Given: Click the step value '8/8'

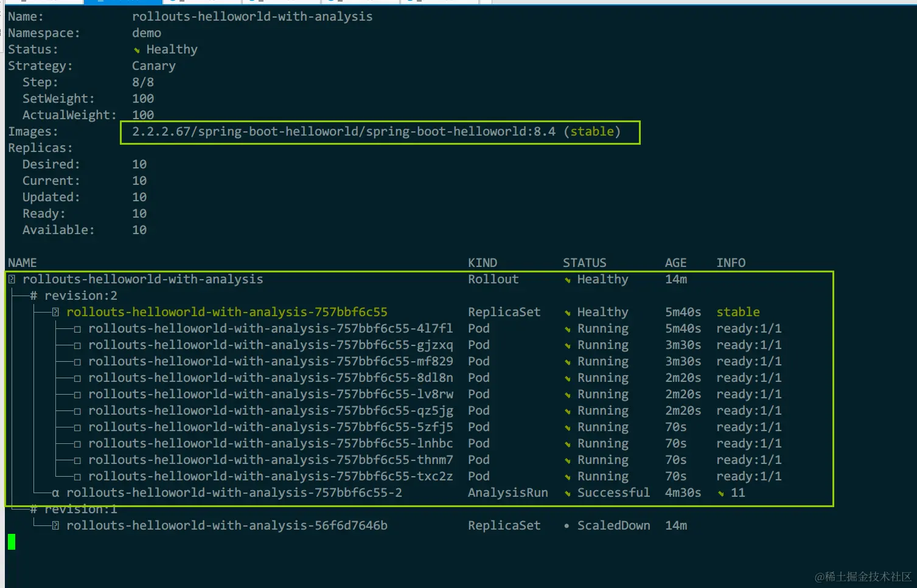Looking at the screenshot, I should [143, 82].
